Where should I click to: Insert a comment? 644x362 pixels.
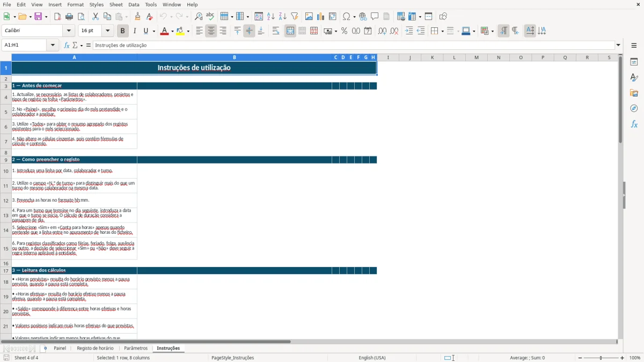375,17
